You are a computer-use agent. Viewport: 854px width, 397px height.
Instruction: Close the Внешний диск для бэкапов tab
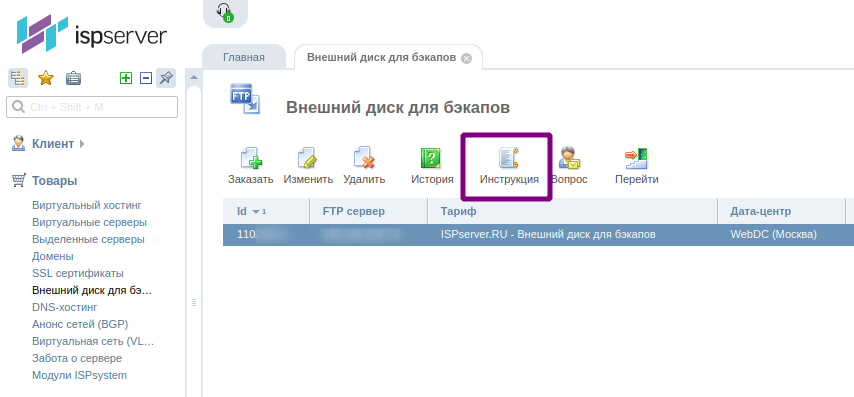pyautogui.click(x=466, y=58)
